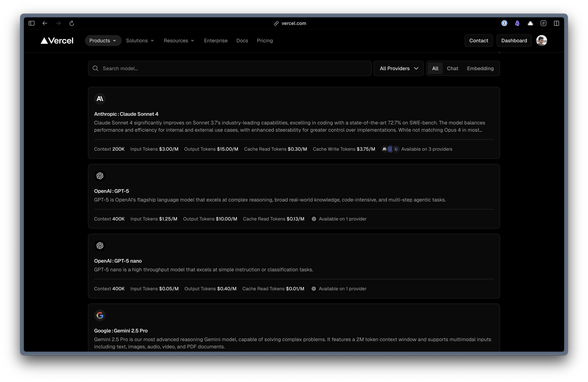
Task: Click the provider icon in GPT-5 nano availability row
Action: (314, 289)
